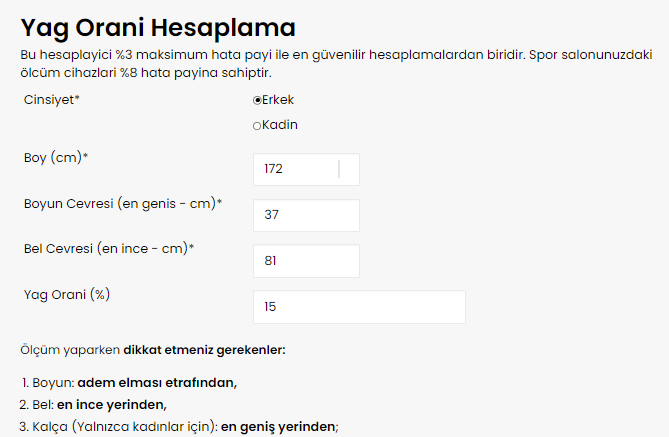The image size is (669, 437).
Task: Click the 'en ince yerinden' bold text
Action: 111,404
